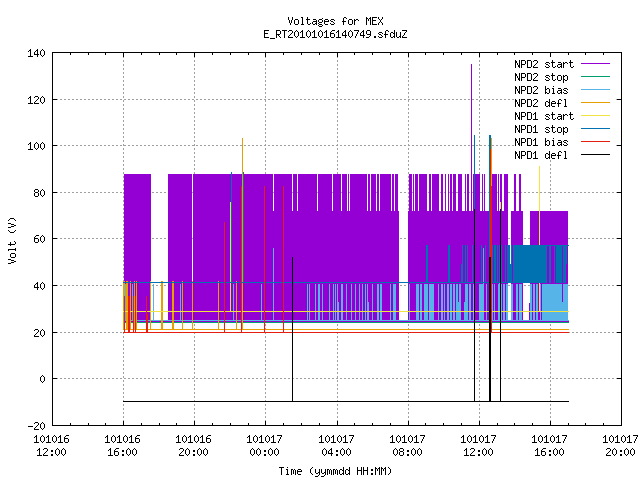Click the x-axis label 101017 04:00
This screenshot has height=480, width=640.
click(x=336, y=445)
